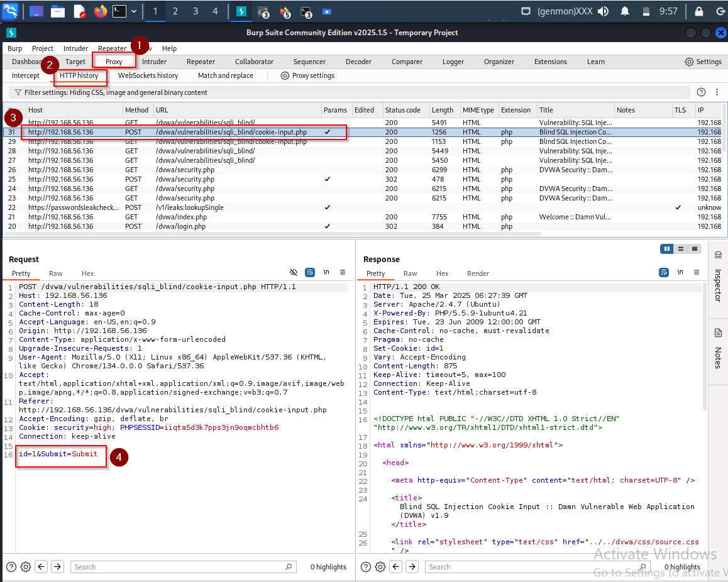Open the Collaborator tab

(255, 62)
